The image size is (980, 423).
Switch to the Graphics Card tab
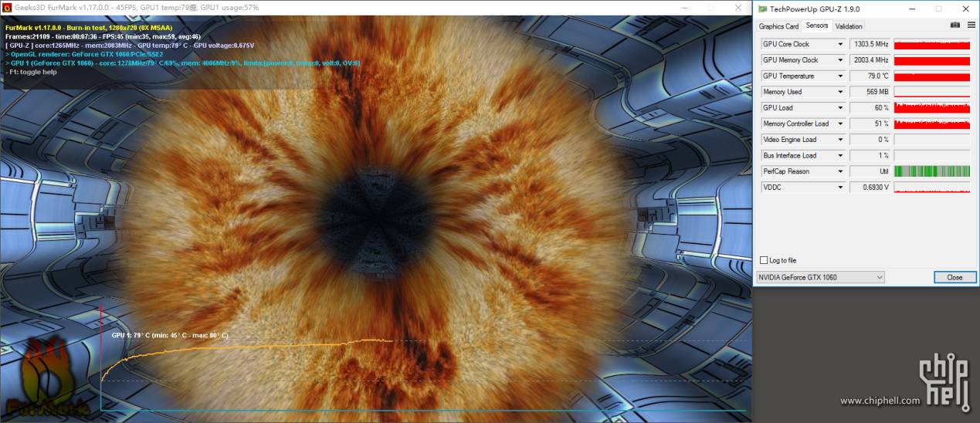(778, 26)
